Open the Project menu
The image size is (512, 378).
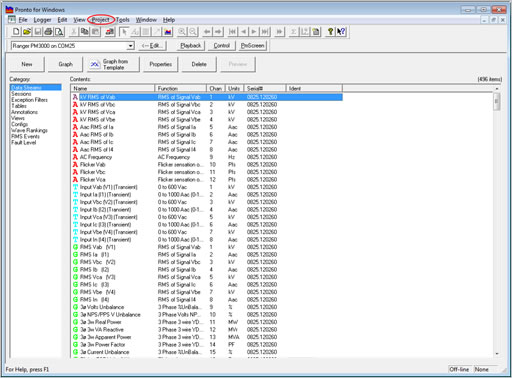point(101,20)
